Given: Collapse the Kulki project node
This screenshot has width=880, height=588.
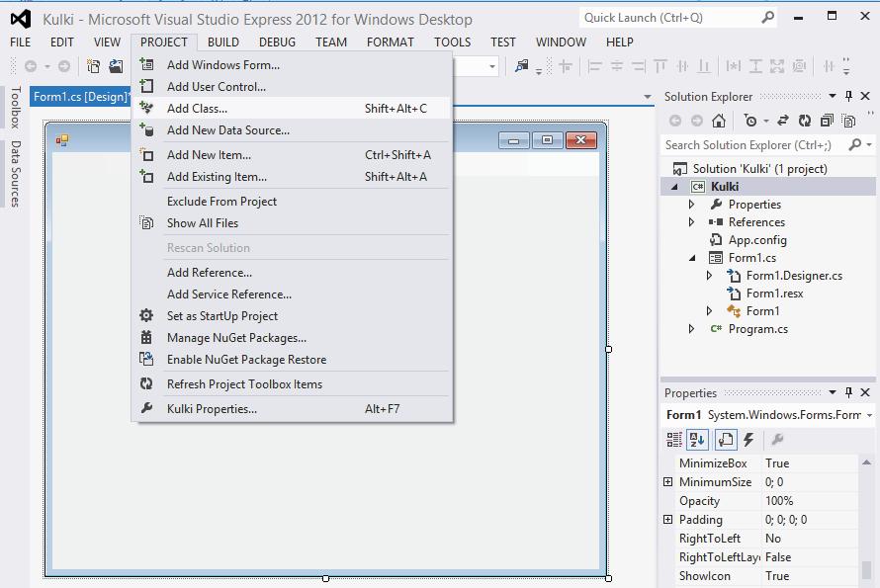Looking at the screenshot, I should click(x=674, y=187).
